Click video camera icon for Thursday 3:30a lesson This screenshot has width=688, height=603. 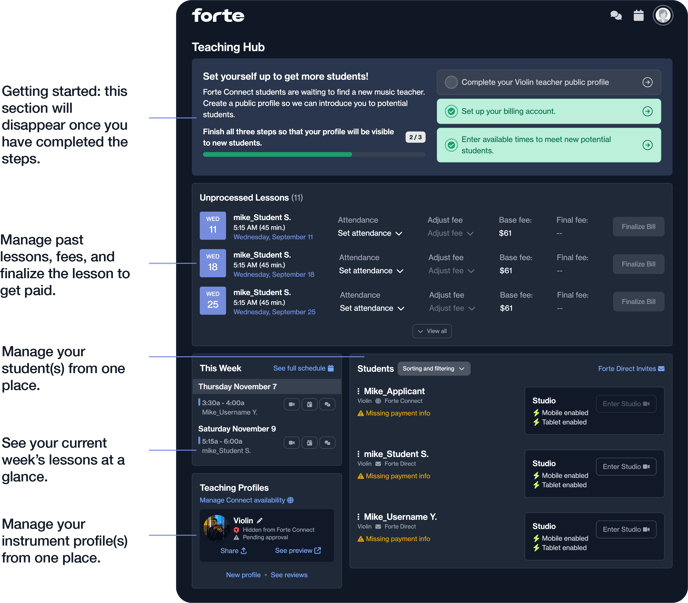tap(292, 405)
